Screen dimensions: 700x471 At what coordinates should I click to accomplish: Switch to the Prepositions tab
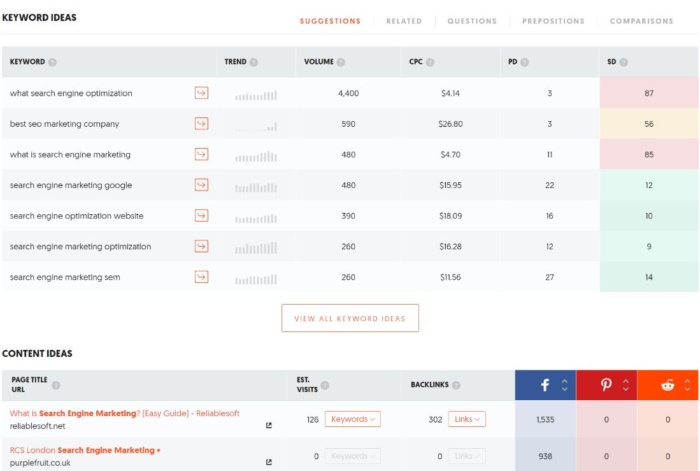[x=553, y=21]
